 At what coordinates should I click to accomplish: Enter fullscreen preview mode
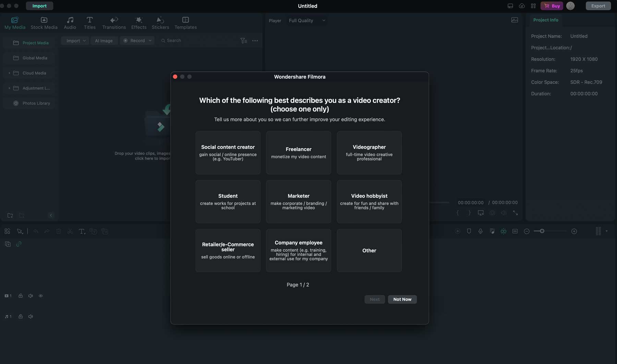point(515,213)
